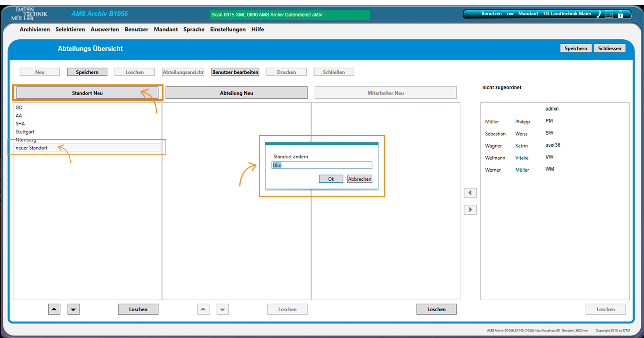
Task: Select Stuttgart in the Standort list
Action: coord(25,132)
